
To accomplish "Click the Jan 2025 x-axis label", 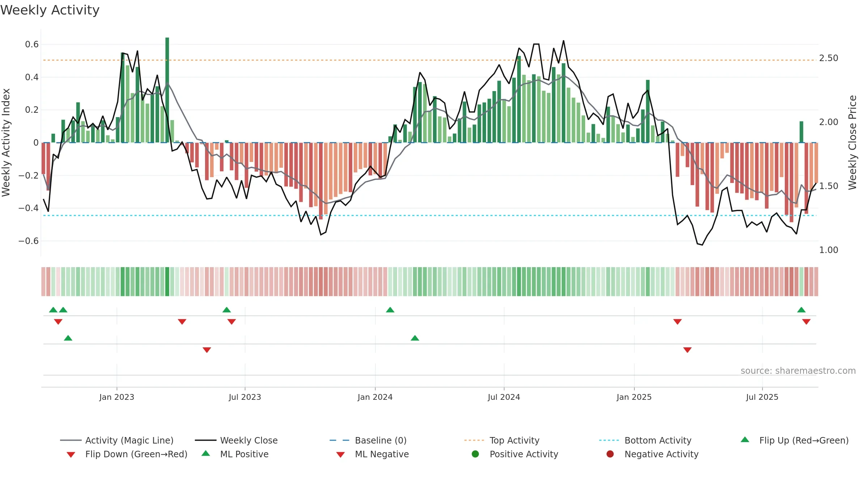I will coord(634,397).
